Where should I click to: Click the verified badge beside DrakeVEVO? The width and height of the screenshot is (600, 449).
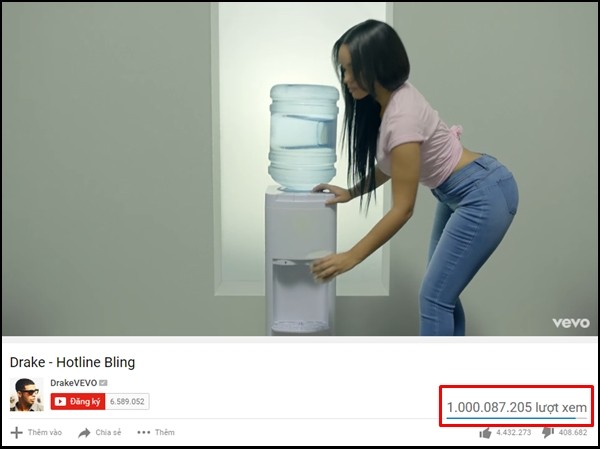pos(103,383)
